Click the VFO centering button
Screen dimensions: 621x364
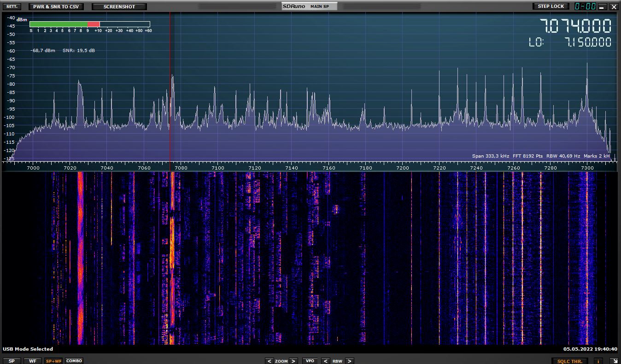tap(310, 361)
